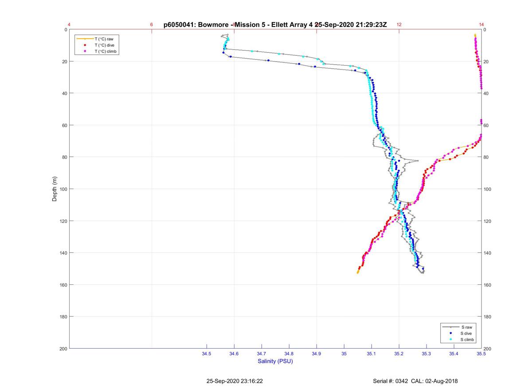532x392 pixels.
Task: Click the 35.1 salinity tick label
Action: [x=372, y=353]
